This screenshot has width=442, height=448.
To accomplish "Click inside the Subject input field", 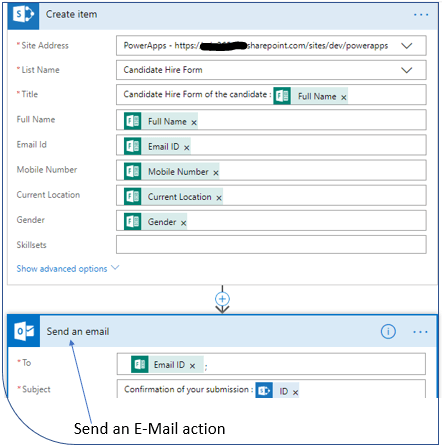I will tap(271, 389).
